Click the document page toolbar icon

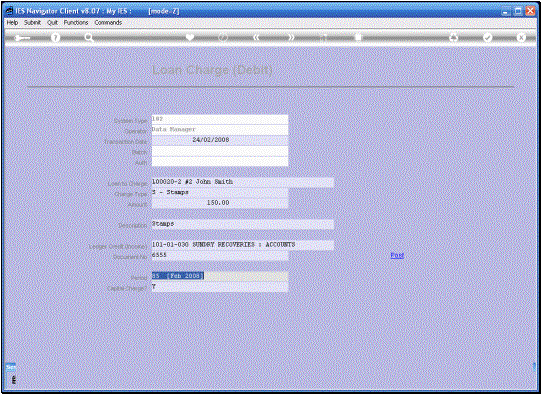pos(358,37)
